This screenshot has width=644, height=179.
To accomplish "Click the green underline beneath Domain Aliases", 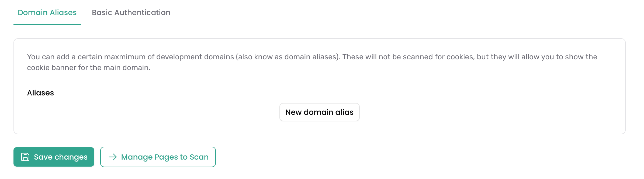I will tap(47, 25).
